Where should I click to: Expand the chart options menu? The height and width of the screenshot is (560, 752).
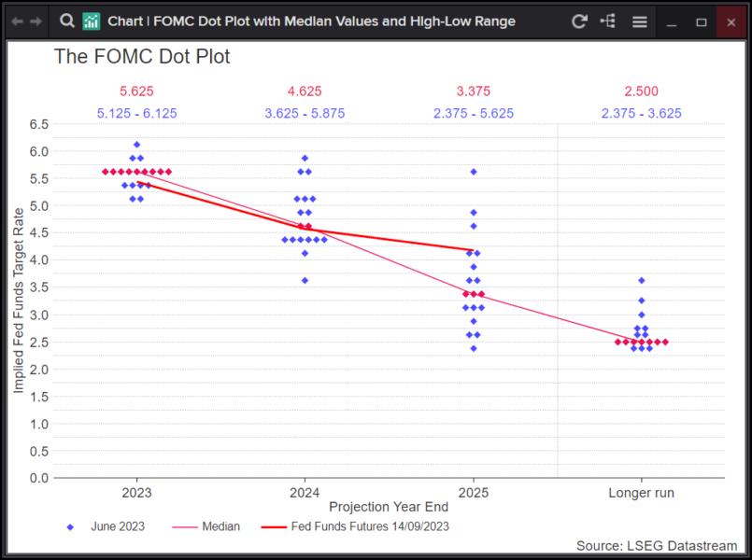[640, 21]
